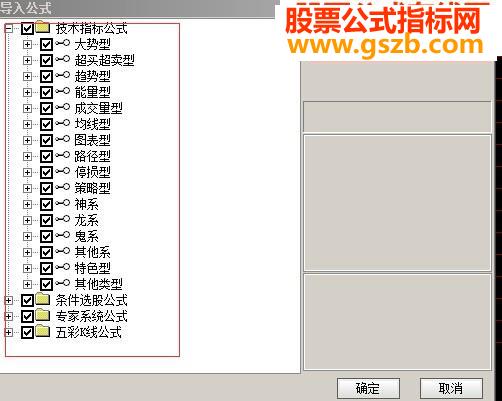Select the 五彩K线公式 label text

point(89,333)
